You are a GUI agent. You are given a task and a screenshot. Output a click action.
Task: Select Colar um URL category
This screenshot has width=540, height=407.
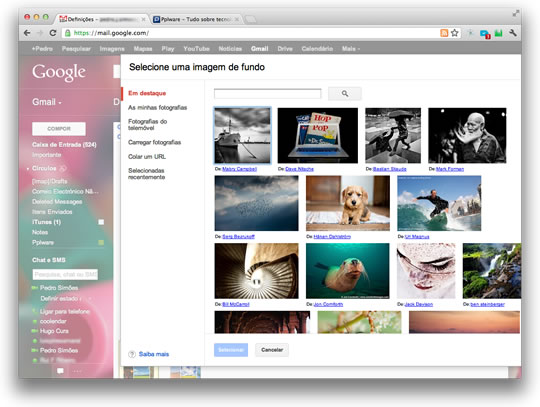pos(147,156)
